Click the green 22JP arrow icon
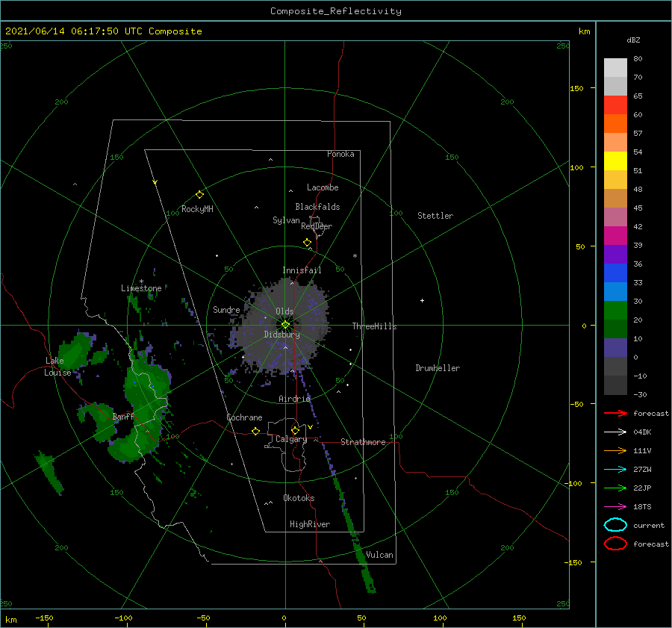The height and width of the screenshot is (628, 672). (615, 488)
